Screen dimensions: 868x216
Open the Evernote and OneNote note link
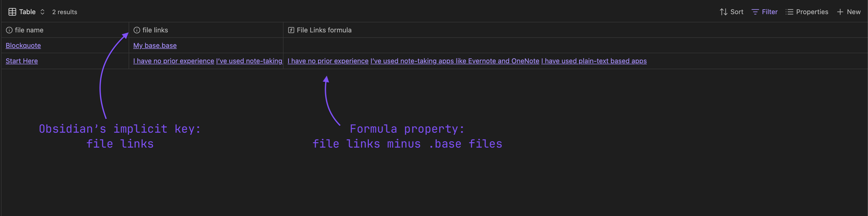(455, 61)
